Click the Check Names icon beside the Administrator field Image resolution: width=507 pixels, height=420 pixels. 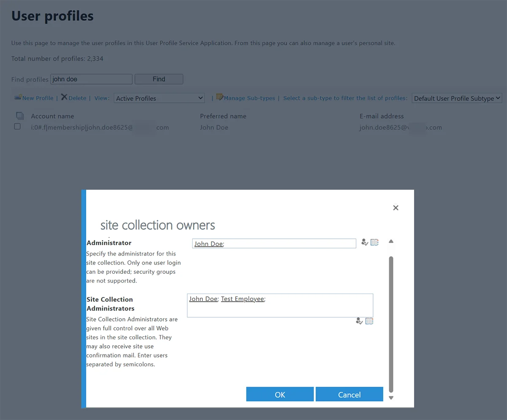point(365,242)
